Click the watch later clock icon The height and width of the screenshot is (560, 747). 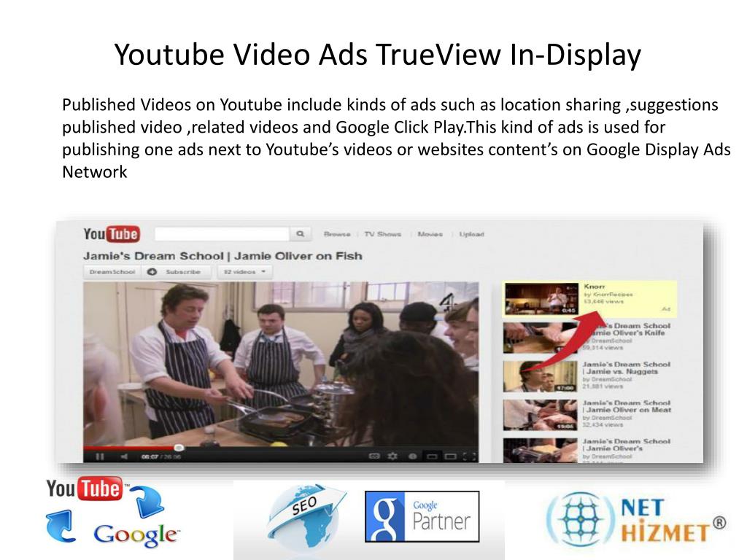(413, 456)
